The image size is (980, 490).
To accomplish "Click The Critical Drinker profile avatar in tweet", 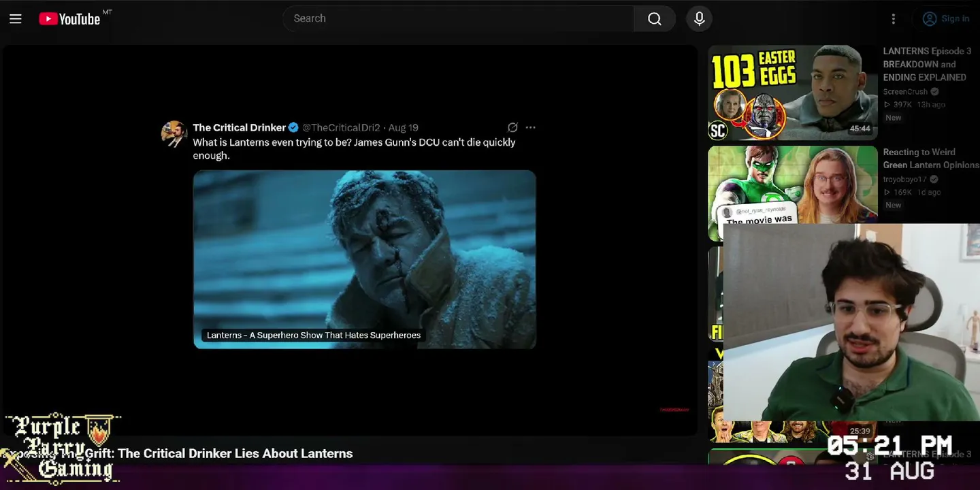I will click(x=174, y=134).
